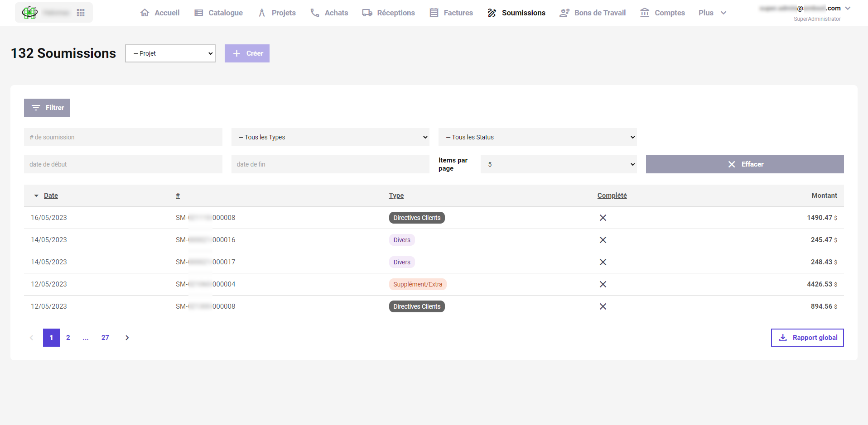Click the filter icon on the Filtrer button
This screenshot has height=425, width=868.
tap(36, 108)
